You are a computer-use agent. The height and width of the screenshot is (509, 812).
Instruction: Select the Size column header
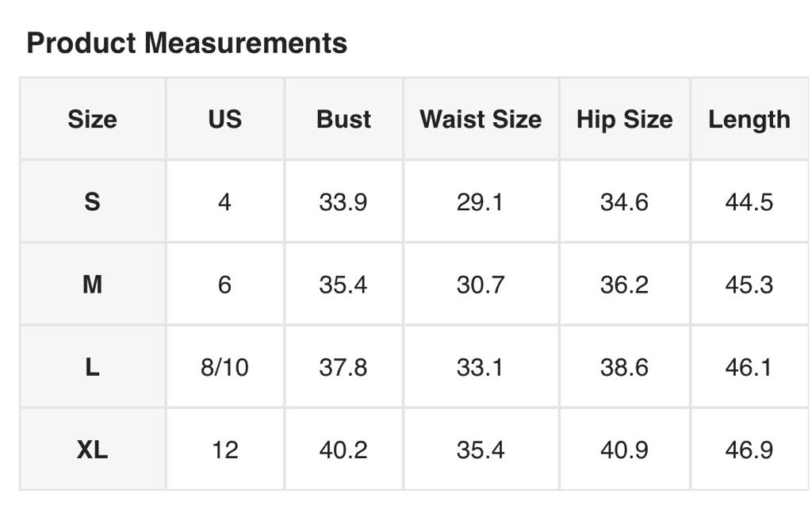(x=92, y=119)
